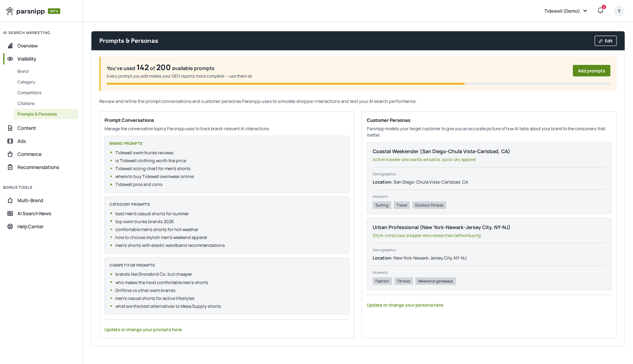Click the Coastal Weekender persona title
633x364 pixels.
(x=441, y=151)
